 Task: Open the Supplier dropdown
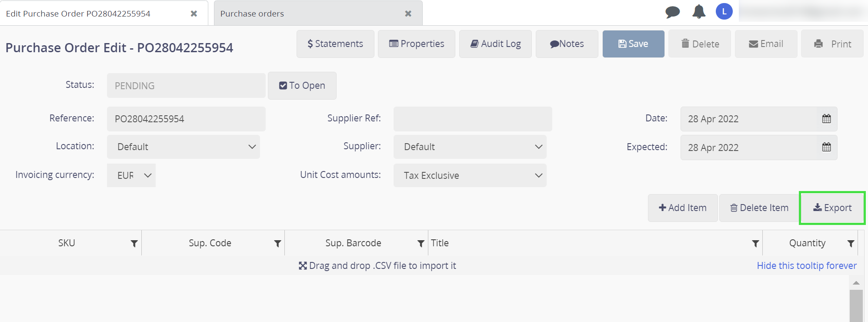[x=470, y=147]
